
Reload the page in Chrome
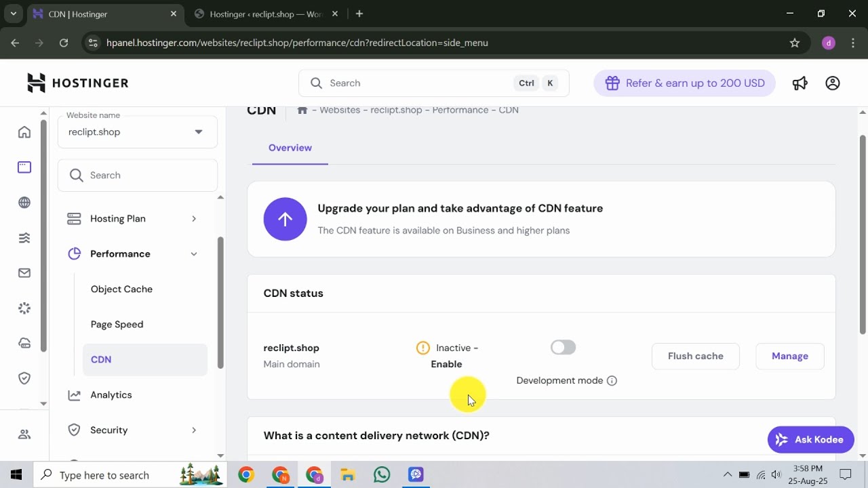tap(64, 43)
